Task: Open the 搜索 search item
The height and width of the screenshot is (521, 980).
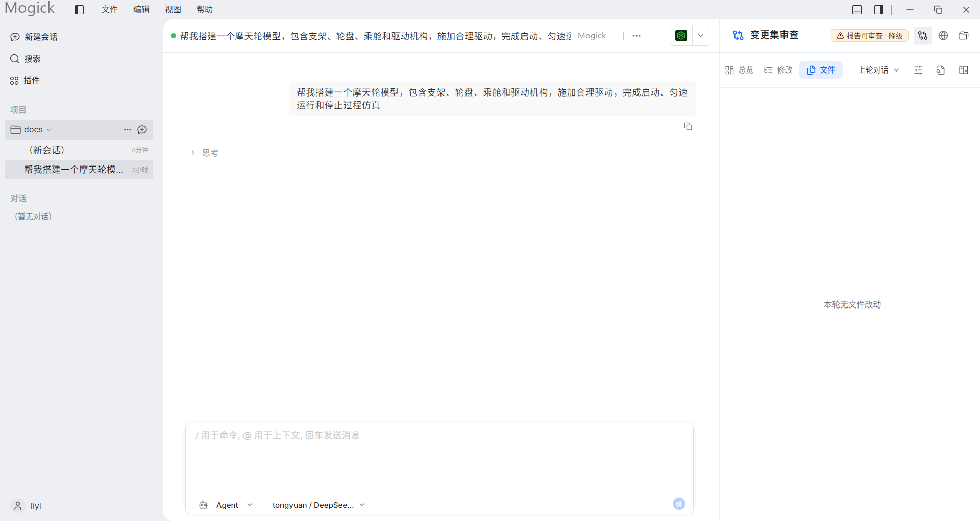Action: (26, 59)
